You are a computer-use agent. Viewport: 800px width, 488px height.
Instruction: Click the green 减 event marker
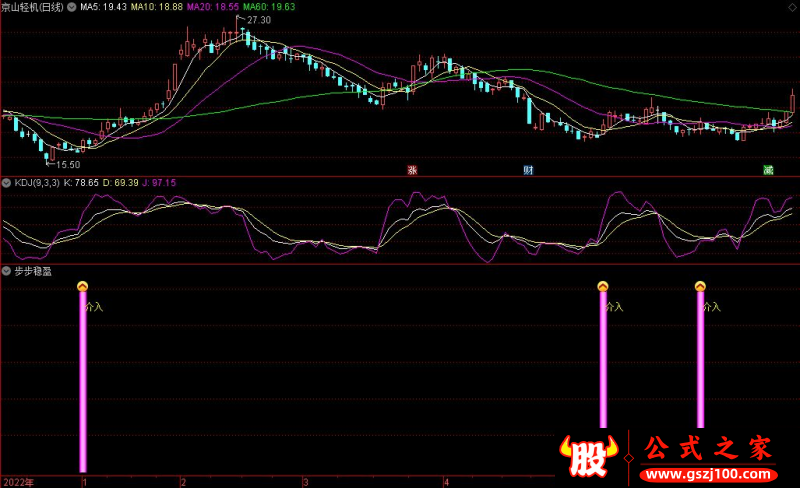(x=768, y=170)
